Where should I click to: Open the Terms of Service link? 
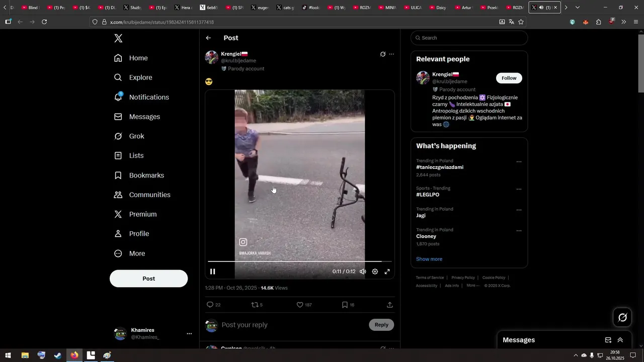tap(430, 278)
